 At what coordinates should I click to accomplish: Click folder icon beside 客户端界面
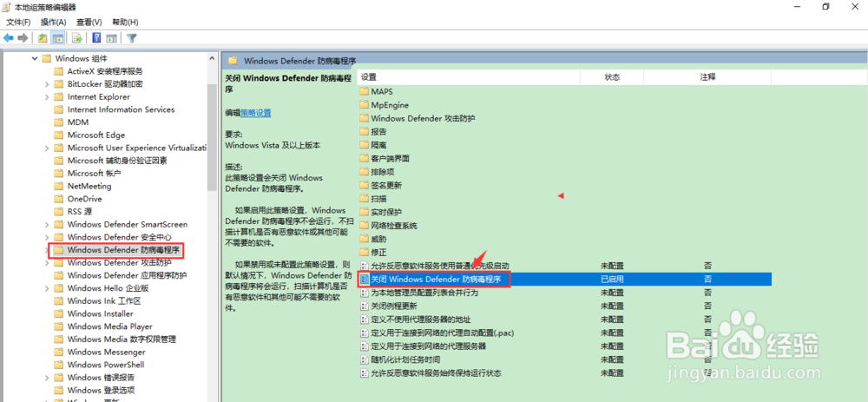point(364,158)
